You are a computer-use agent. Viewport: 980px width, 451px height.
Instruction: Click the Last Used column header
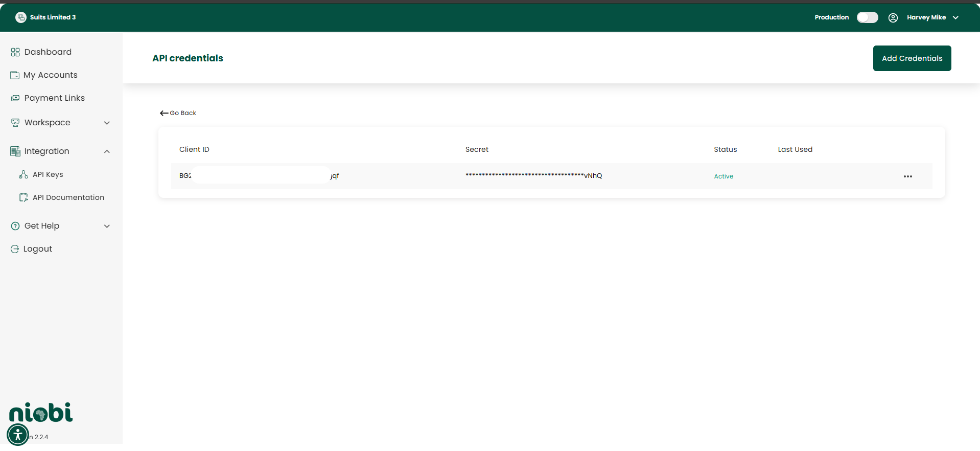[x=795, y=149]
